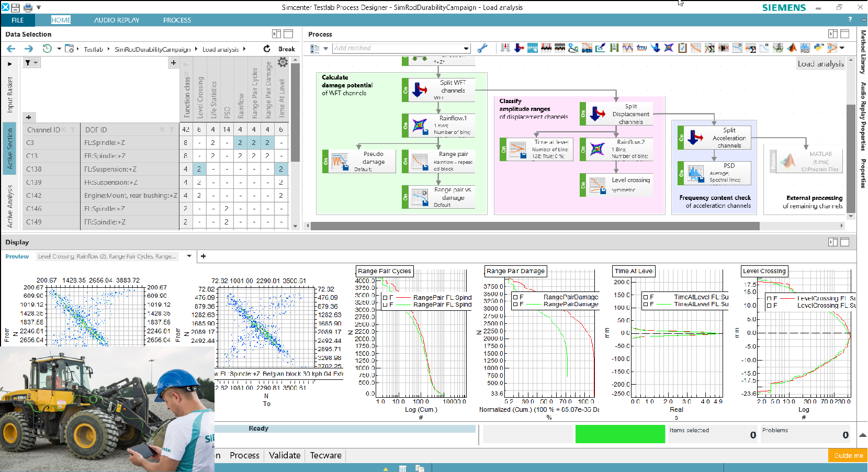Viewport: 868px width, 472px height.
Task: Toggle the Bypass switch on MATLAB step
Action: (x=772, y=161)
